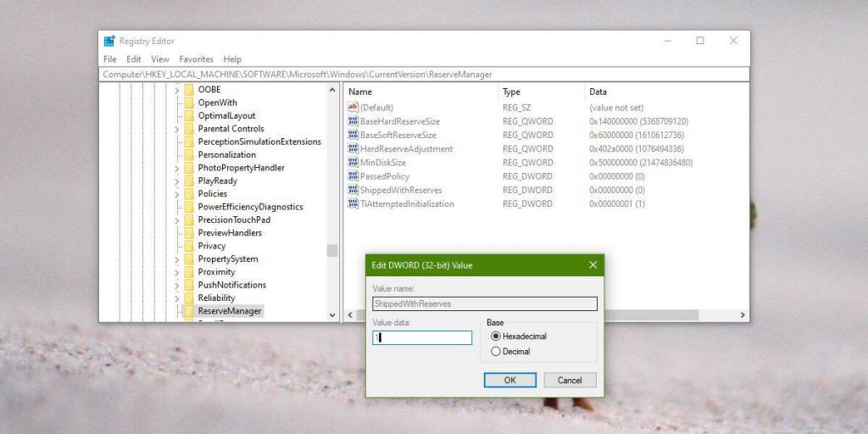
Task: Click the PlayReady folder icon
Action: tap(189, 181)
